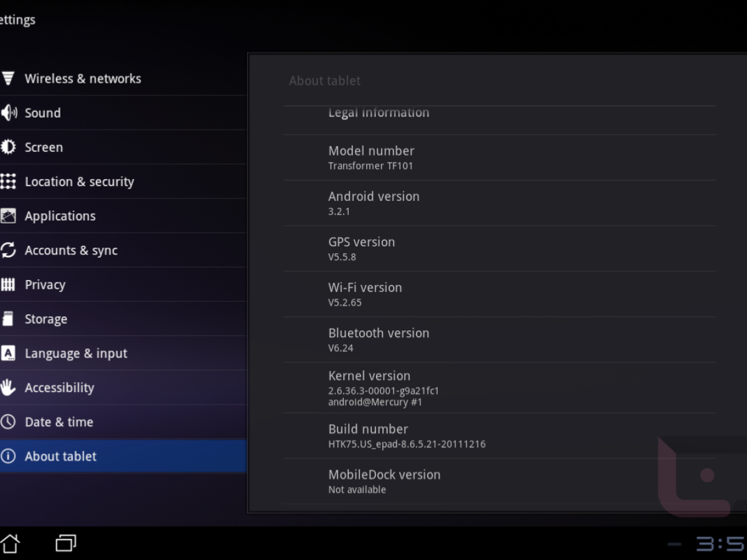Open the Privacy settings category

45,285
